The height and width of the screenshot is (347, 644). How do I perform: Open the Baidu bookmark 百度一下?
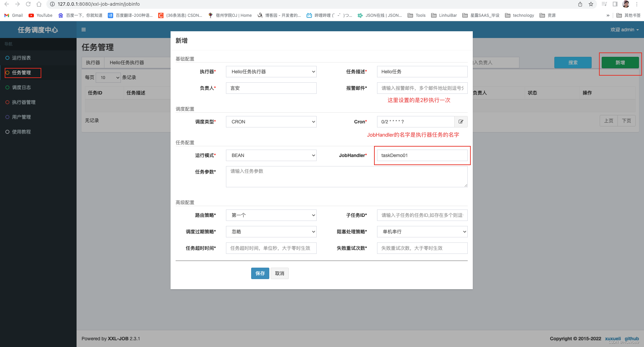click(80, 15)
